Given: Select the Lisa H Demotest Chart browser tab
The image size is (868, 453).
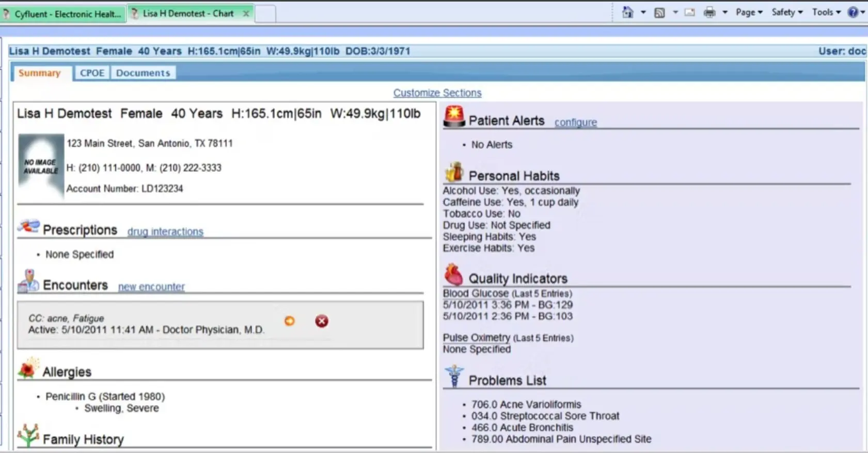Looking at the screenshot, I should [188, 13].
